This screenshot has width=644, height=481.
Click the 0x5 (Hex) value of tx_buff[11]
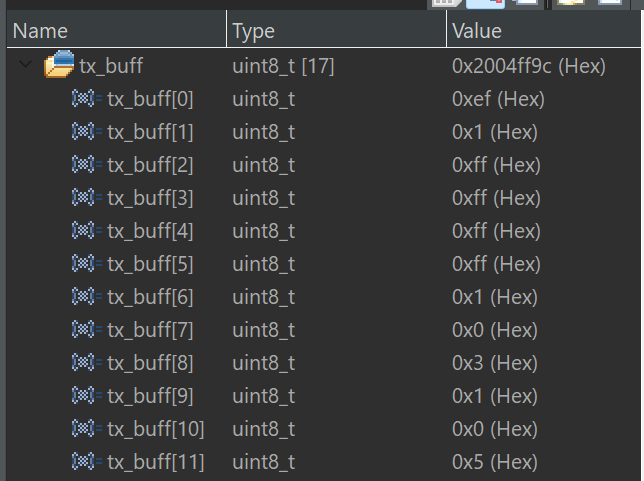495,462
